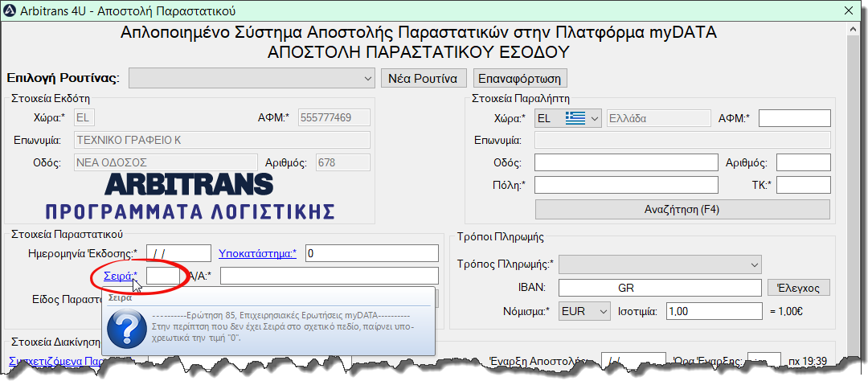Click the Arbitrans app icon in title bar
The height and width of the screenshot is (381, 868).
coord(10,10)
